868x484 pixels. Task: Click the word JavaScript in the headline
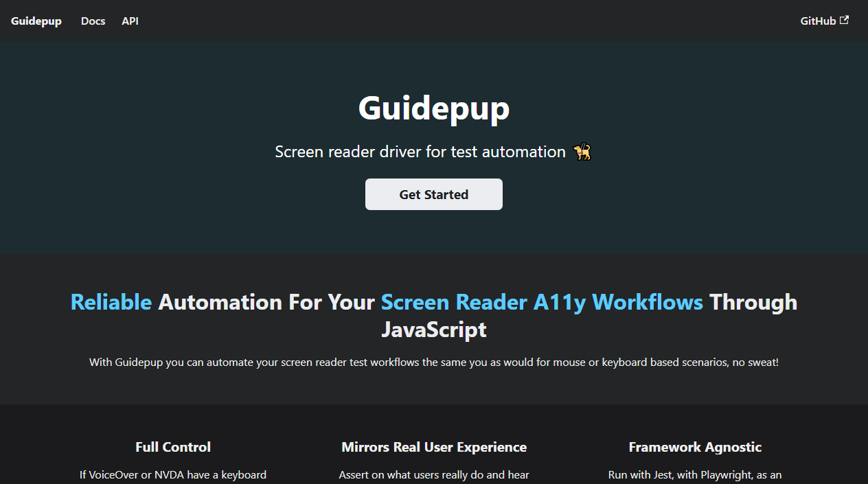coord(433,330)
